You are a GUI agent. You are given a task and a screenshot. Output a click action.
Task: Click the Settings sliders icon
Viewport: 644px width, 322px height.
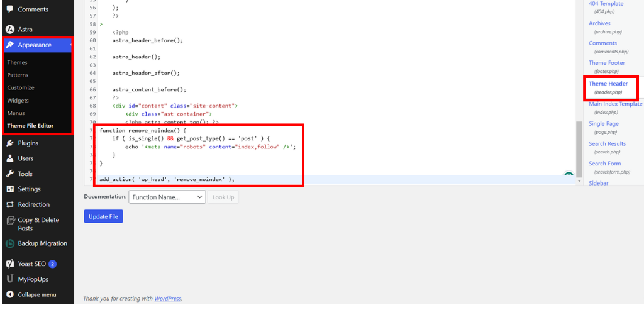[10, 189]
